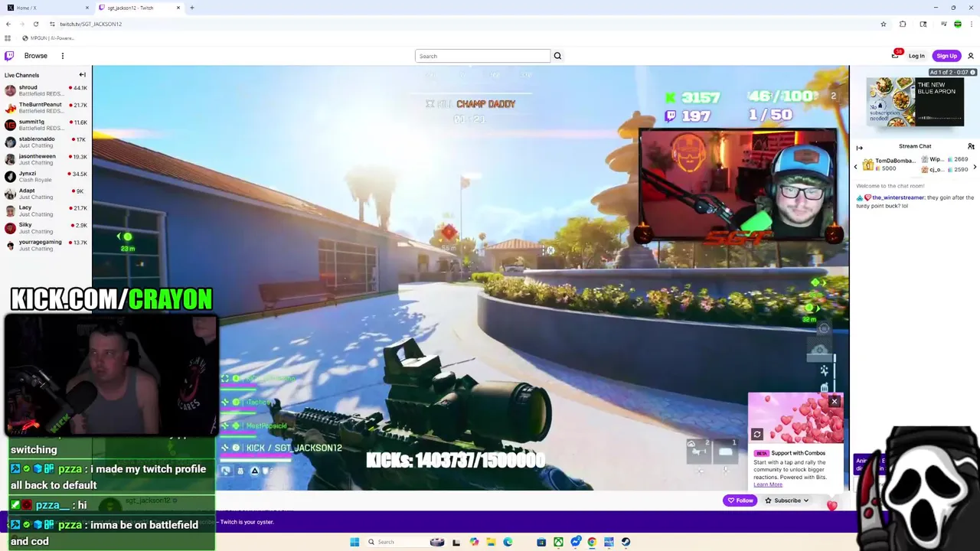The height and width of the screenshot is (551, 980).
Task: Open the user account avatar menu
Action: point(971,56)
